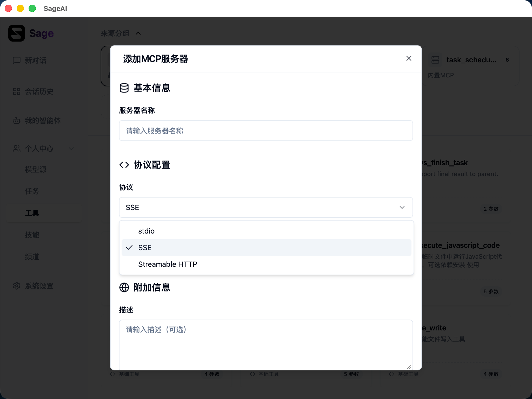Open 模型源 in the sidebar
Image resolution: width=532 pixels, height=399 pixels.
coord(36,169)
